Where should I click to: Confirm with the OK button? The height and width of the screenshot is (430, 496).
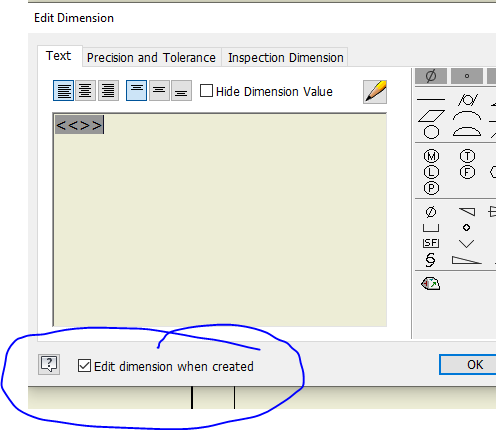pos(475,364)
